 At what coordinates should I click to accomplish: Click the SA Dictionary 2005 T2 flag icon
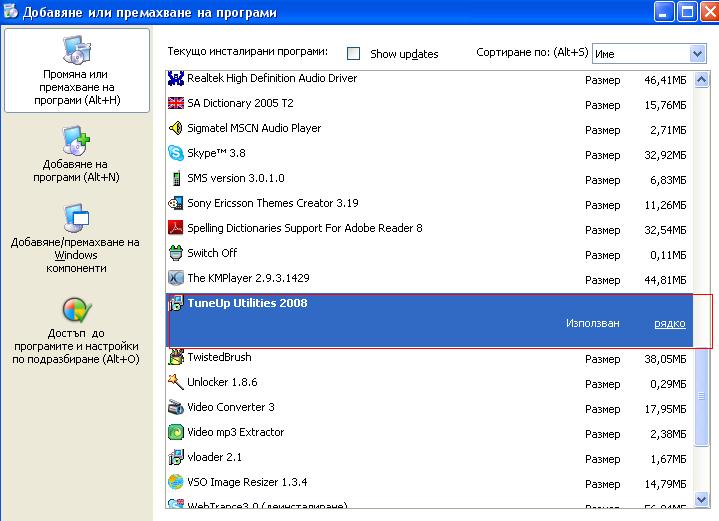coord(176,103)
